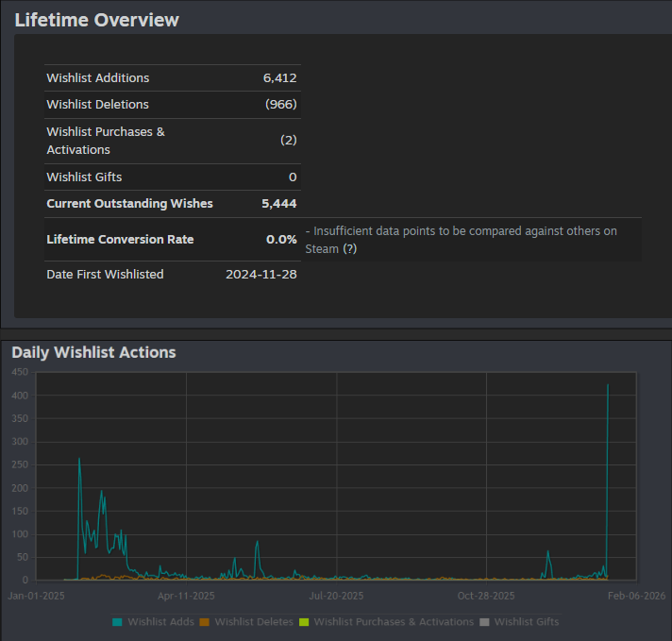Click the first large spike peak near 265
Viewport: 672px width, 641px height.
79,459
